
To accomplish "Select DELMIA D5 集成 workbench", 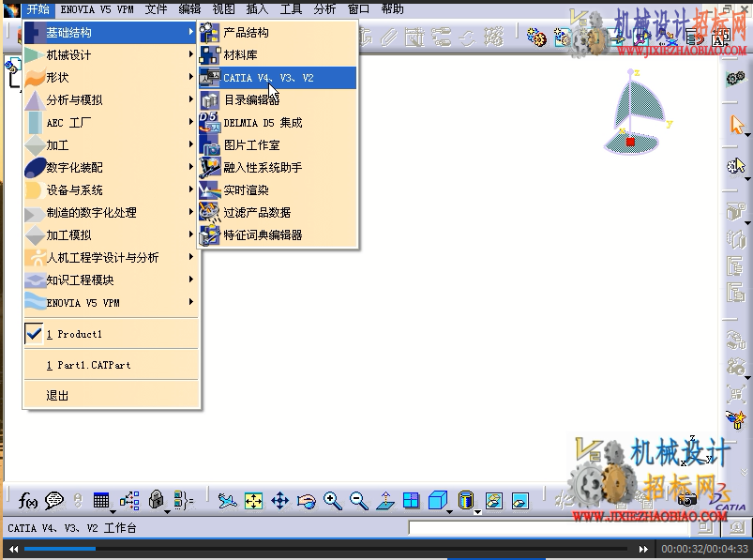I will (x=279, y=123).
